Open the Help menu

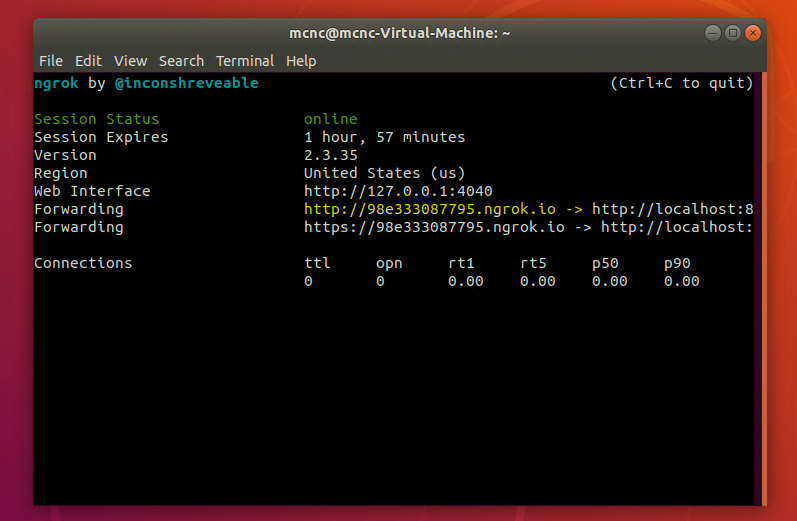pos(301,61)
